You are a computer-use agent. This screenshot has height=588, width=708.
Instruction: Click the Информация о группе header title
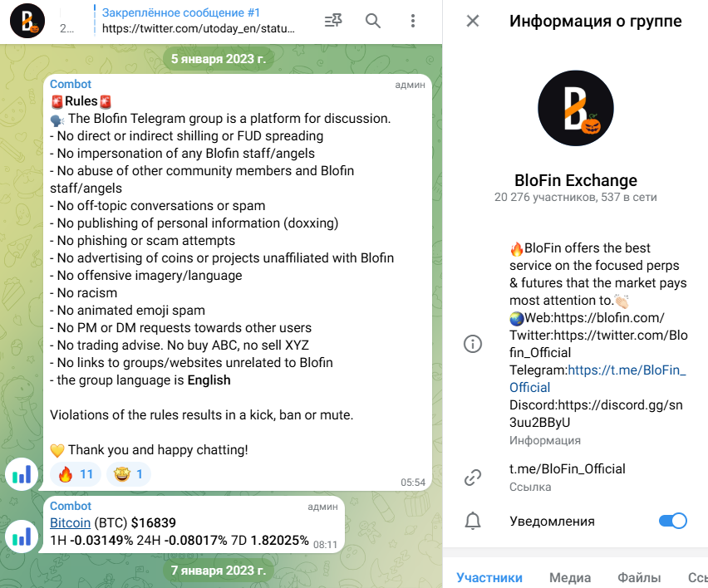596,21
